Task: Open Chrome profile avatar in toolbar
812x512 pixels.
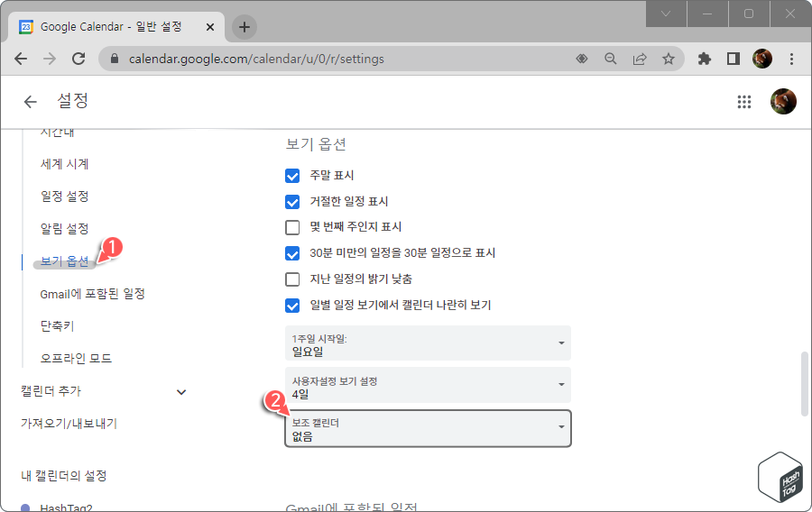Action: point(762,59)
